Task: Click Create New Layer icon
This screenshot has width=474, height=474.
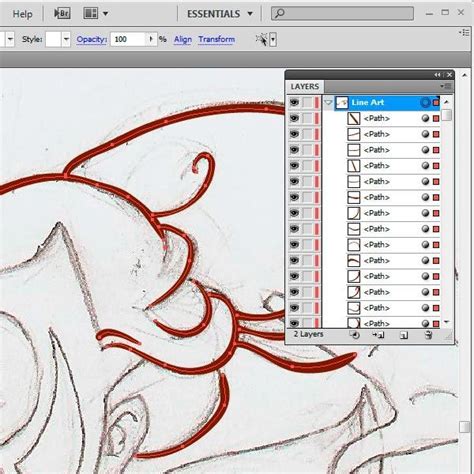Action: coord(404,335)
